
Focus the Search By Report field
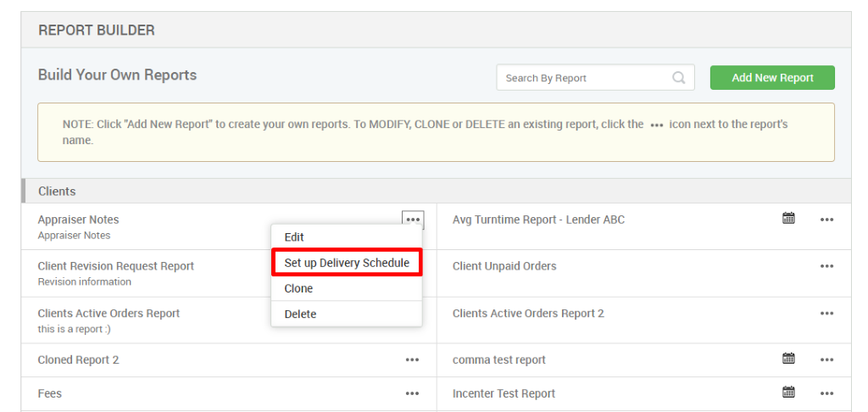pyautogui.click(x=595, y=78)
